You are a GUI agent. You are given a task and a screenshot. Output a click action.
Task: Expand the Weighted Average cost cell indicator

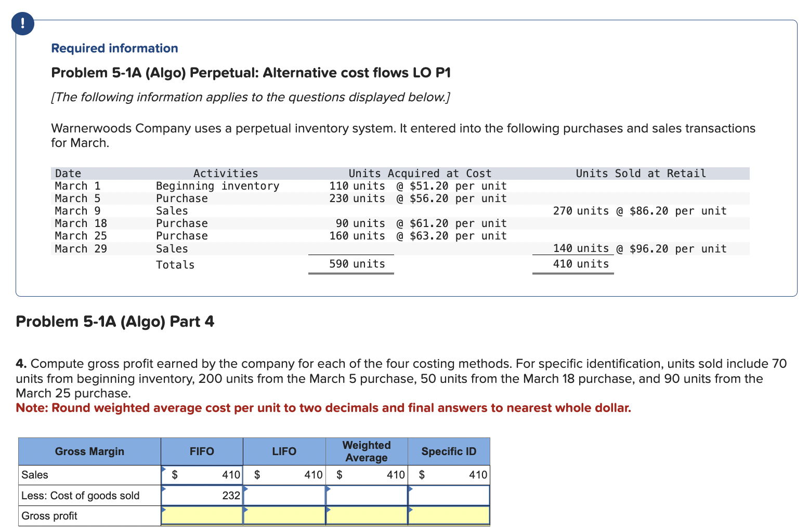click(328, 489)
